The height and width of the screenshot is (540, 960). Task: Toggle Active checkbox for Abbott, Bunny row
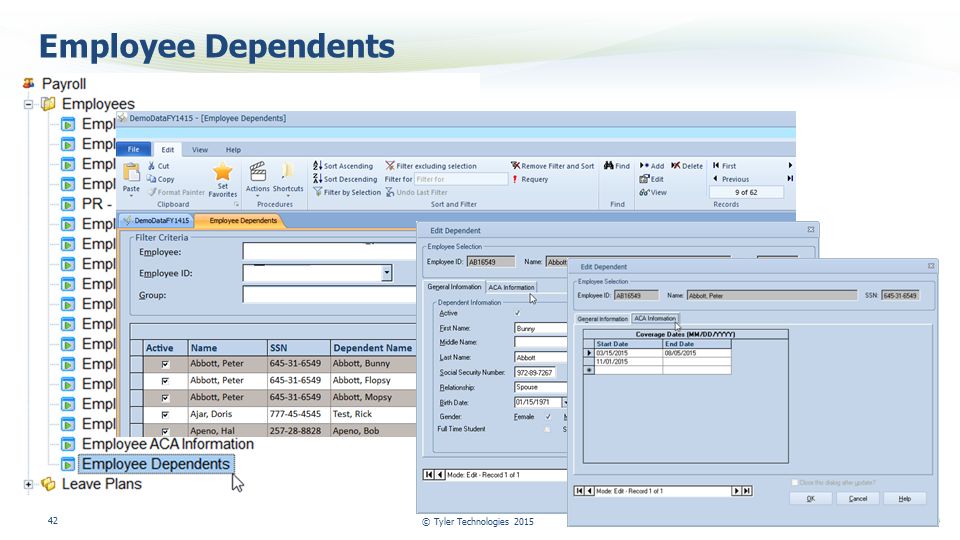pos(165,364)
